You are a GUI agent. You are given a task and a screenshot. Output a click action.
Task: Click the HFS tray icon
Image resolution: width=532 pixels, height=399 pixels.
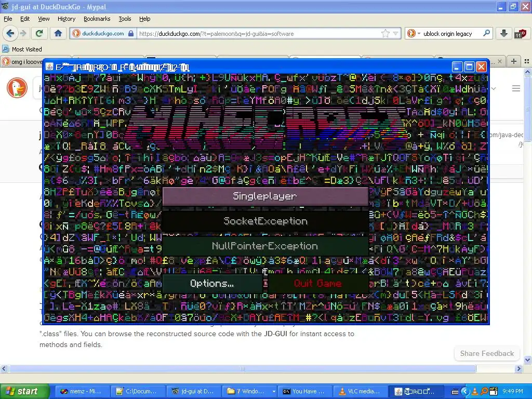click(494, 392)
